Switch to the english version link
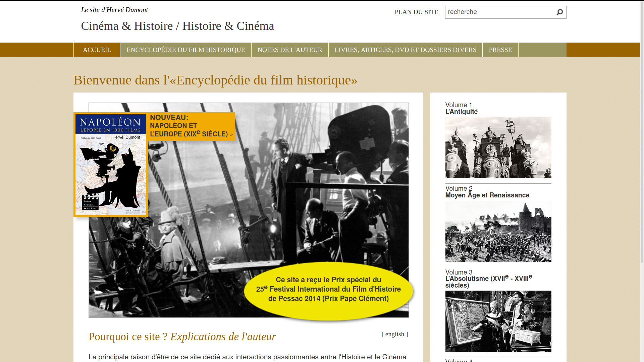644x362 pixels. [x=394, y=334]
